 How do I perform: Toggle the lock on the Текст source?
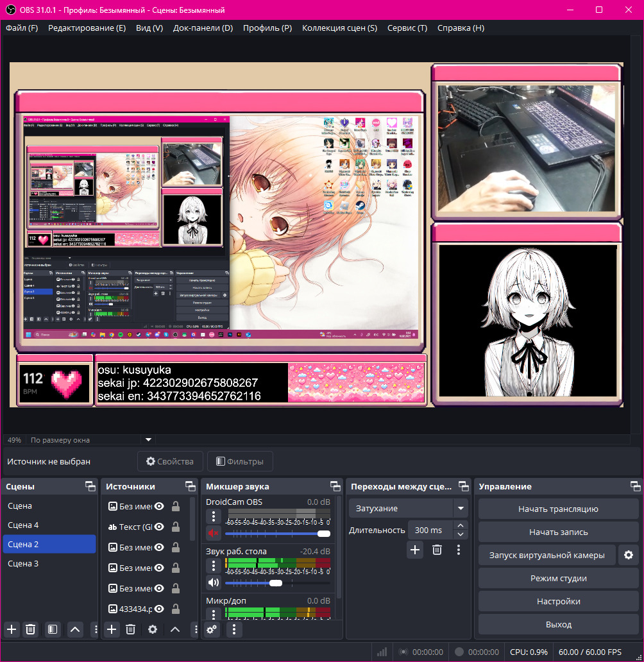pyautogui.click(x=176, y=527)
